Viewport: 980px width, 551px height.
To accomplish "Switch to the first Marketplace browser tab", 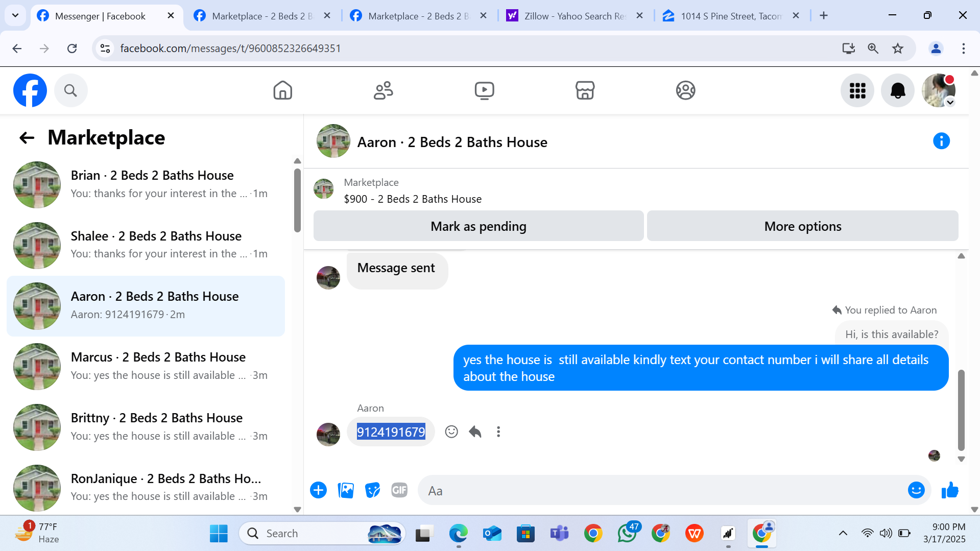I will [262, 16].
